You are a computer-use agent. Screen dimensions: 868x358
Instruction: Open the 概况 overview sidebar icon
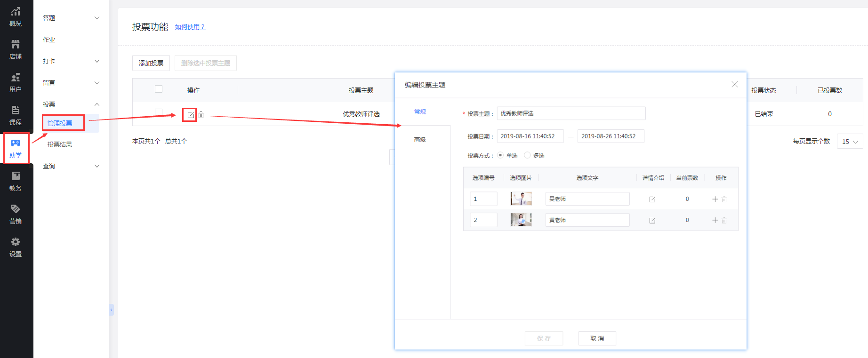pyautogui.click(x=16, y=17)
